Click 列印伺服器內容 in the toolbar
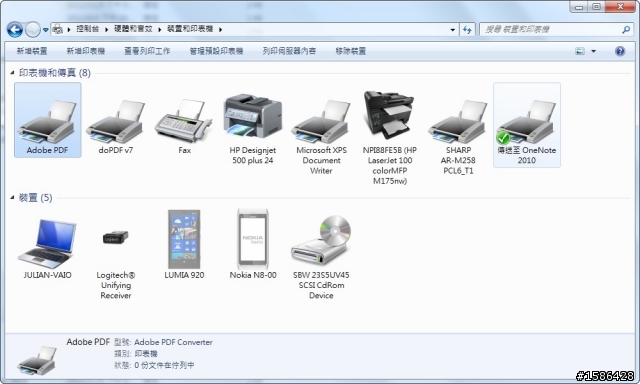Viewport: 640px width, 384px height. (x=289, y=51)
